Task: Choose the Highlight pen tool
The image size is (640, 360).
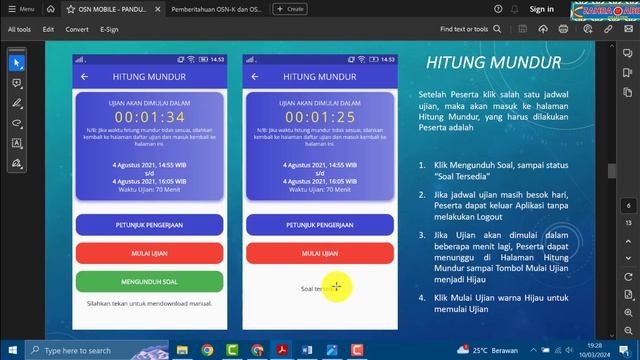Action: (x=17, y=103)
